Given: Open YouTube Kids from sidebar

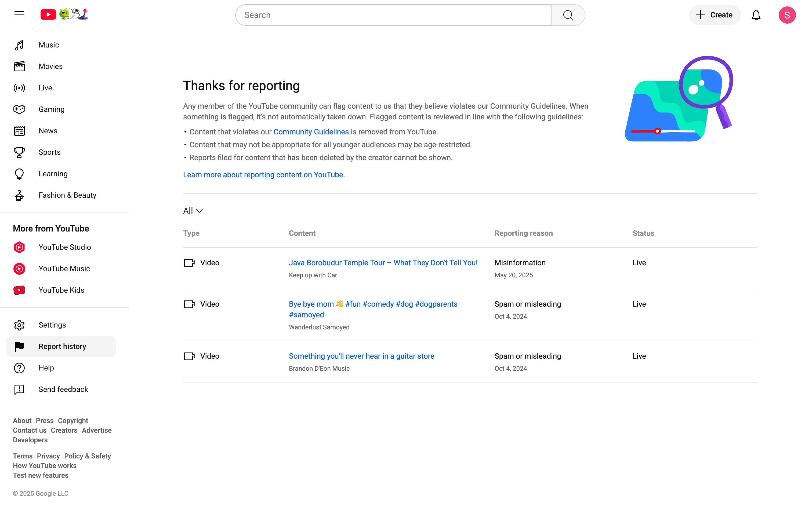Looking at the screenshot, I should coord(61,290).
